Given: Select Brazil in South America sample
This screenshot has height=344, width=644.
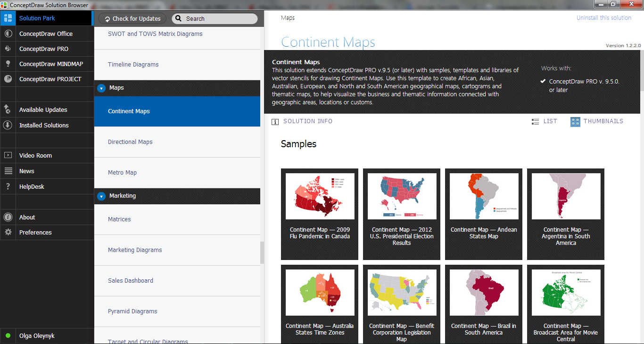Looking at the screenshot, I should coord(484,304).
